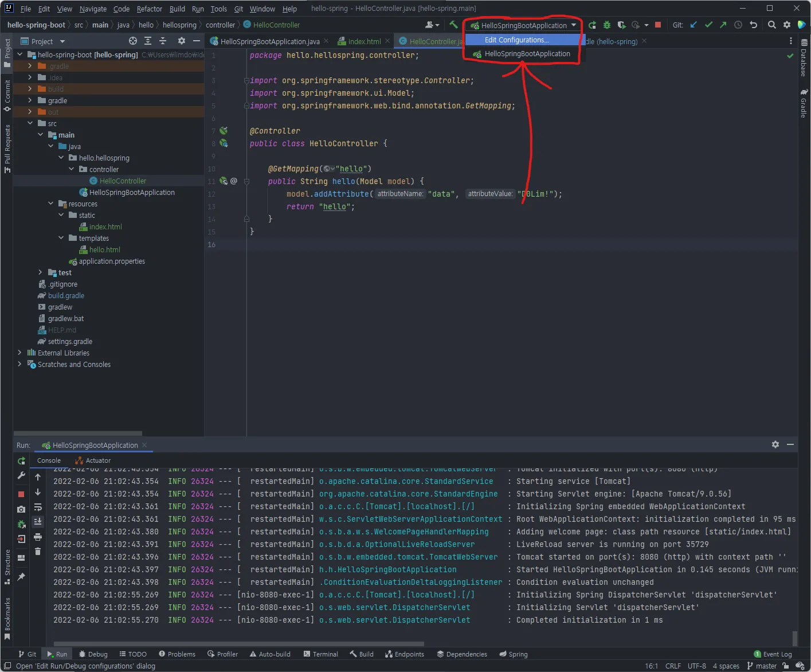The image size is (811, 672).
Task: Open the Problems tool window button
Action: (177, 654)
